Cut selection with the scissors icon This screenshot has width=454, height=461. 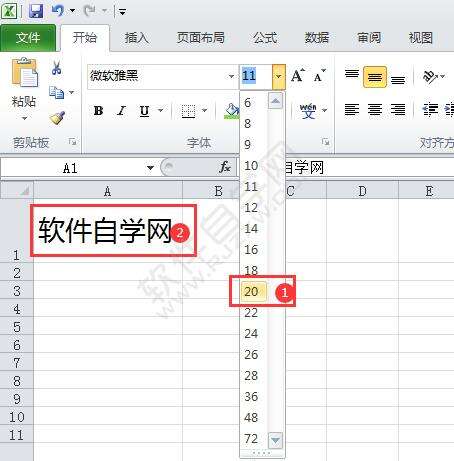pyautogui.click(x=56, y=68)
